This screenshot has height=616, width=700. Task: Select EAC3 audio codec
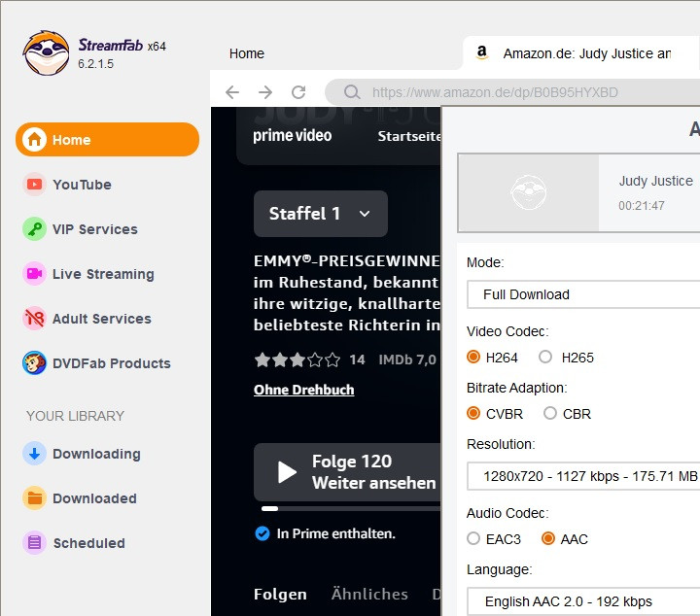coord(473,539)
